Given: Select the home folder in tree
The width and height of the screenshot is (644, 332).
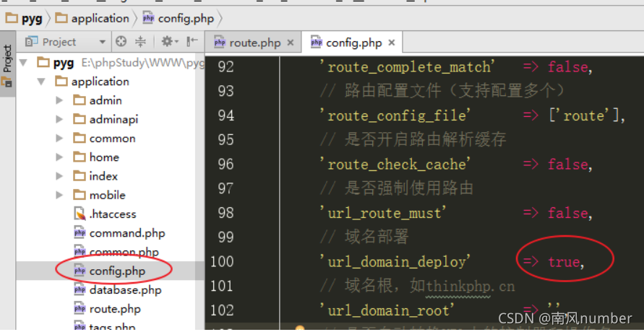Looking at the screenshot, I should [x=104, y=157].
